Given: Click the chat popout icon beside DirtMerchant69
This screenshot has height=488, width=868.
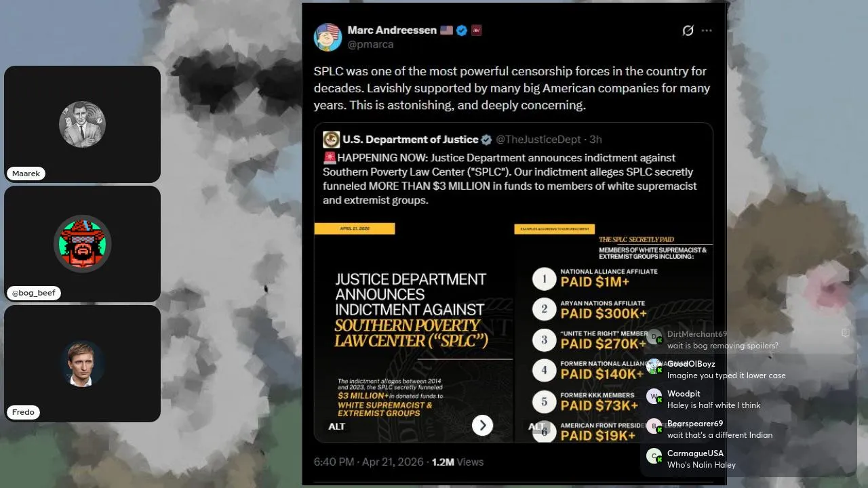Looking at the screenshot, I should click(x=846, y=333).
